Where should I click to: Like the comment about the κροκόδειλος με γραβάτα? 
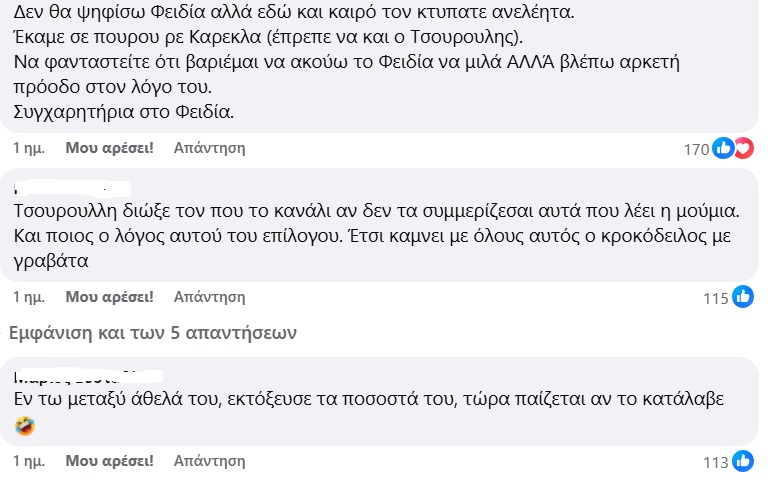point(109,297)
